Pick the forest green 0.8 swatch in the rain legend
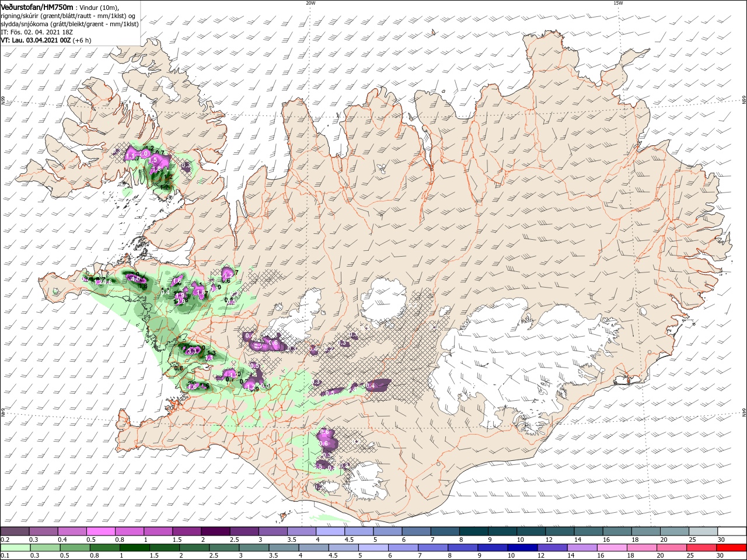747x560 pixels. [x=104, y=548]
